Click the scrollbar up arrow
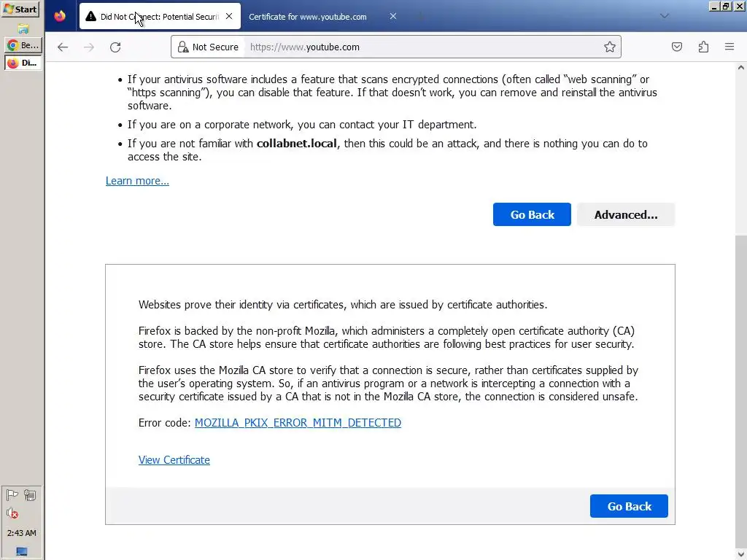This screenshot has height=560, width=747. (x=741, y=68)
